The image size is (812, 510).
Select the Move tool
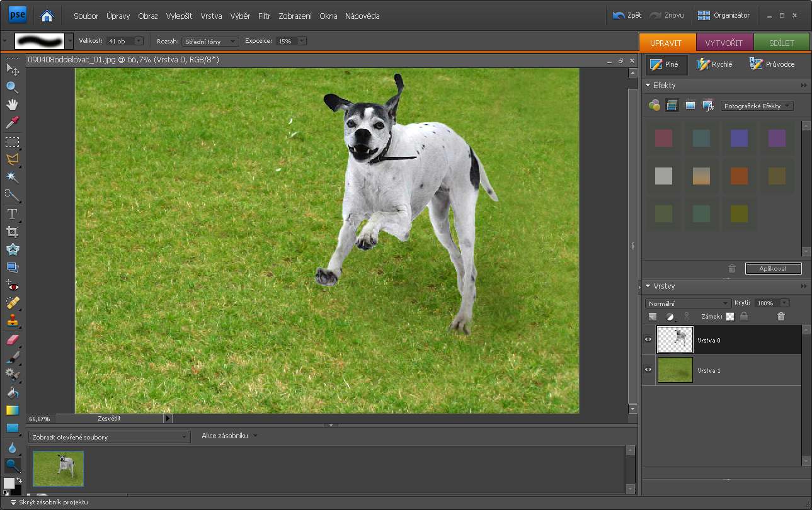[12, 69]
